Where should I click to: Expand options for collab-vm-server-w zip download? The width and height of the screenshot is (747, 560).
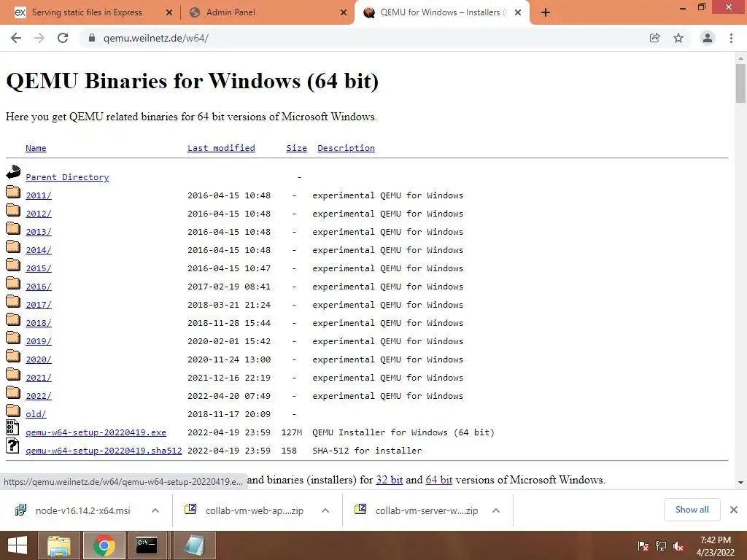click(496, 510)
